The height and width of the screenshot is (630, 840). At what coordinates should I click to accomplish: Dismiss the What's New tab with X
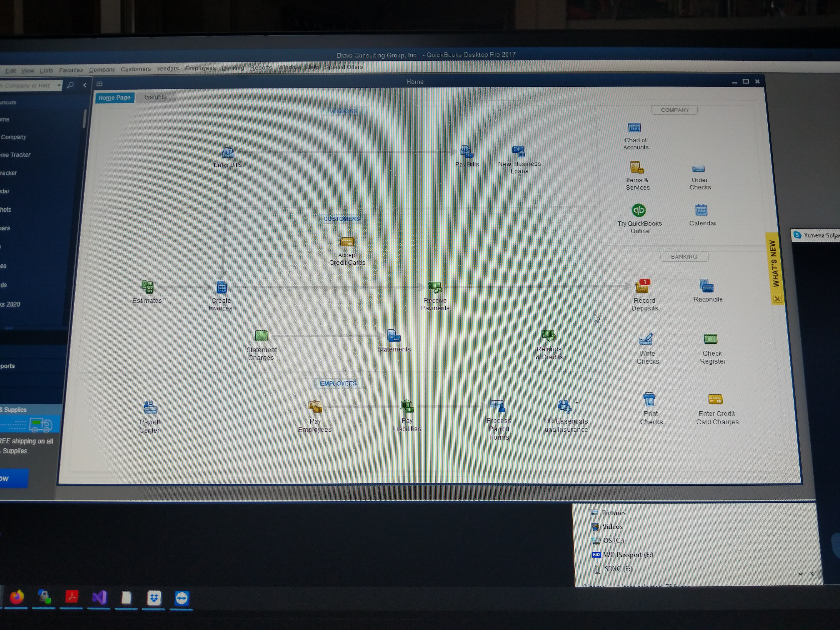(x=777, y=299)
